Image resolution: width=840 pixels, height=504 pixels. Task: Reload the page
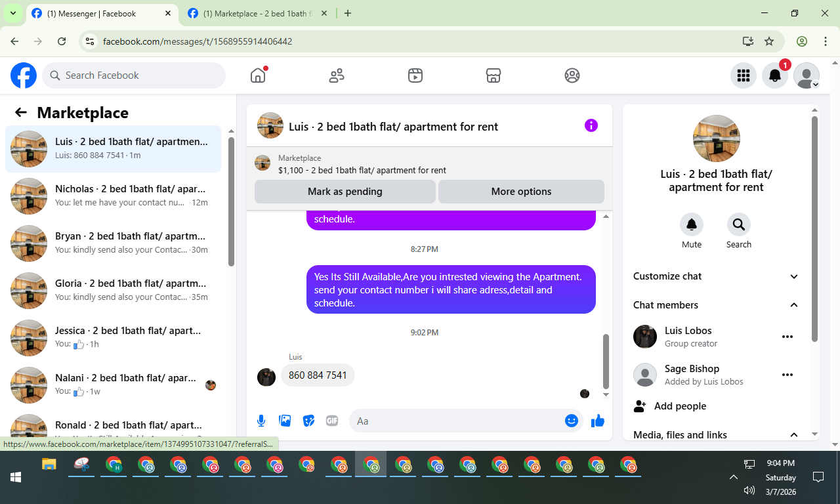click(x=62, y=41)
